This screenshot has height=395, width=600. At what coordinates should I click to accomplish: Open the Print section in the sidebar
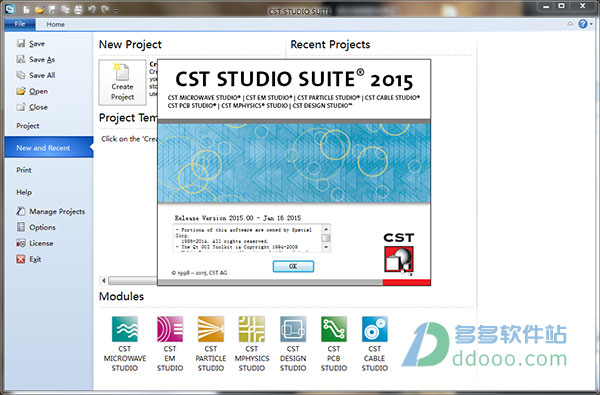coord(24,170)
